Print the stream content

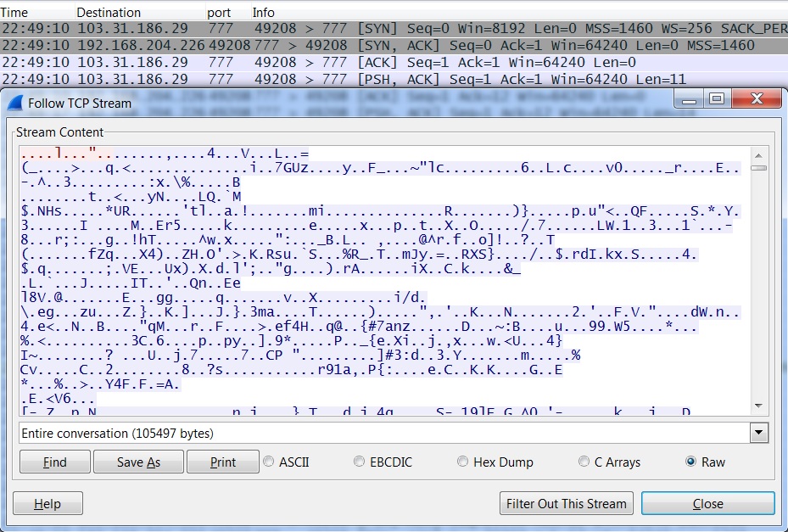click(223, 462)
